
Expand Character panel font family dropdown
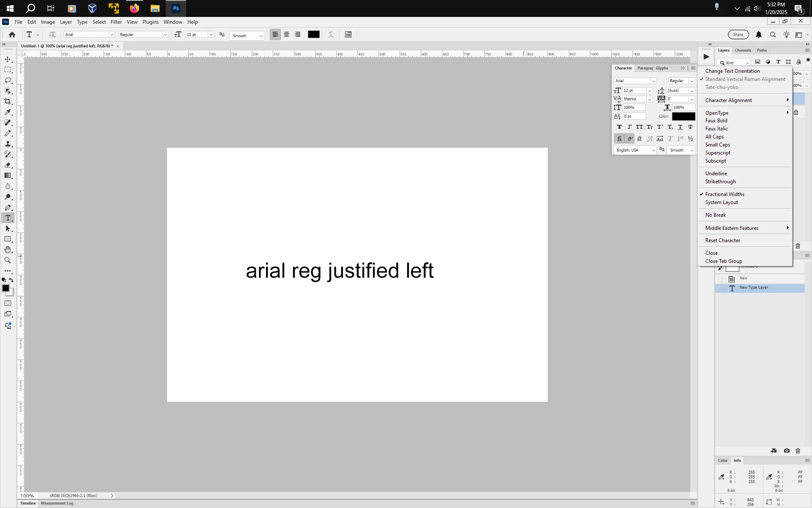653,81
